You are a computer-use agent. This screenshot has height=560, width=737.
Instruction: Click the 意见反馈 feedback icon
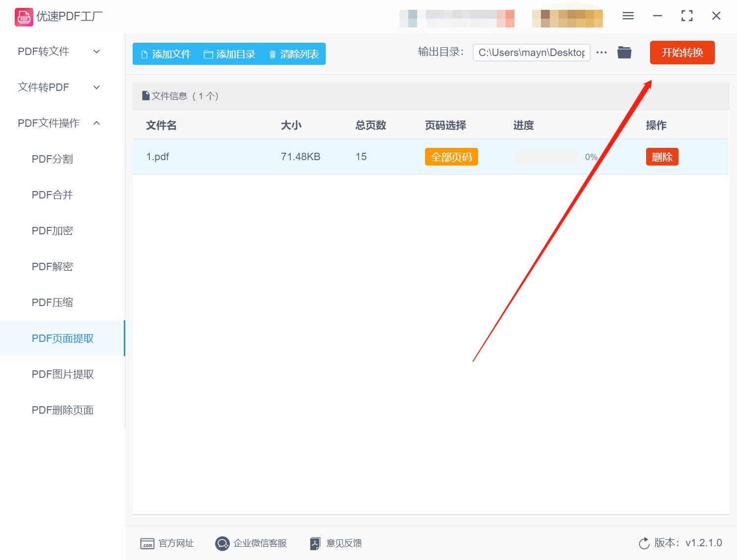[315, 543]
